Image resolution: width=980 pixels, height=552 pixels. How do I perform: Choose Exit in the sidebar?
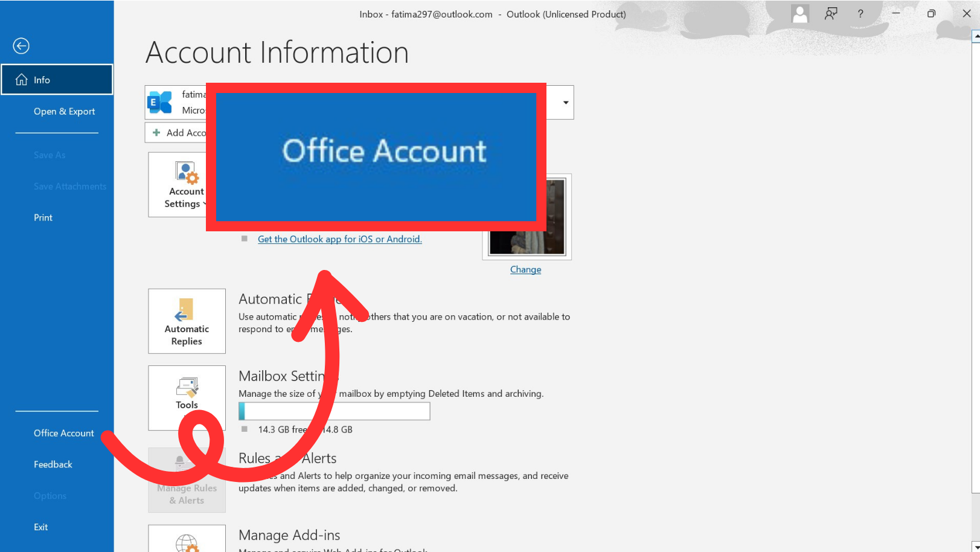40,527
